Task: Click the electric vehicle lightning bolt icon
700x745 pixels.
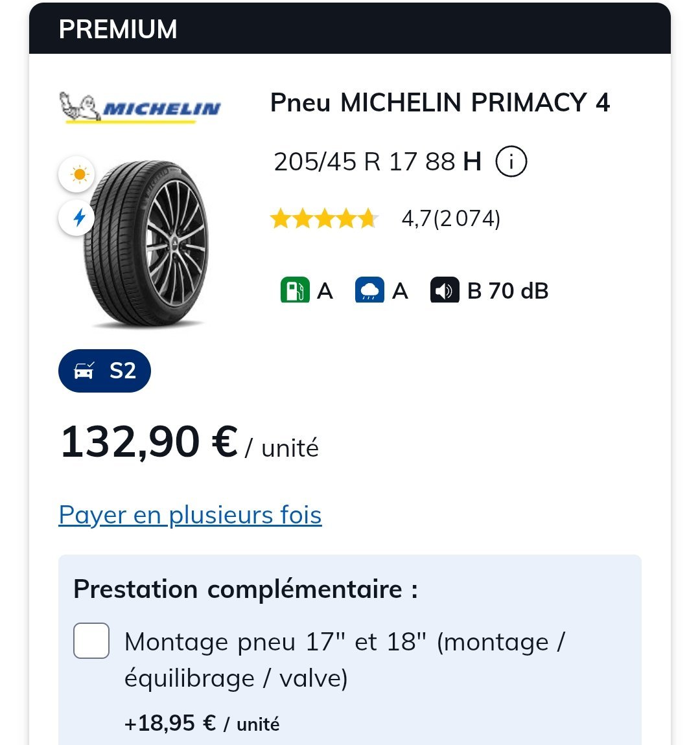Action: coord(78,218)
